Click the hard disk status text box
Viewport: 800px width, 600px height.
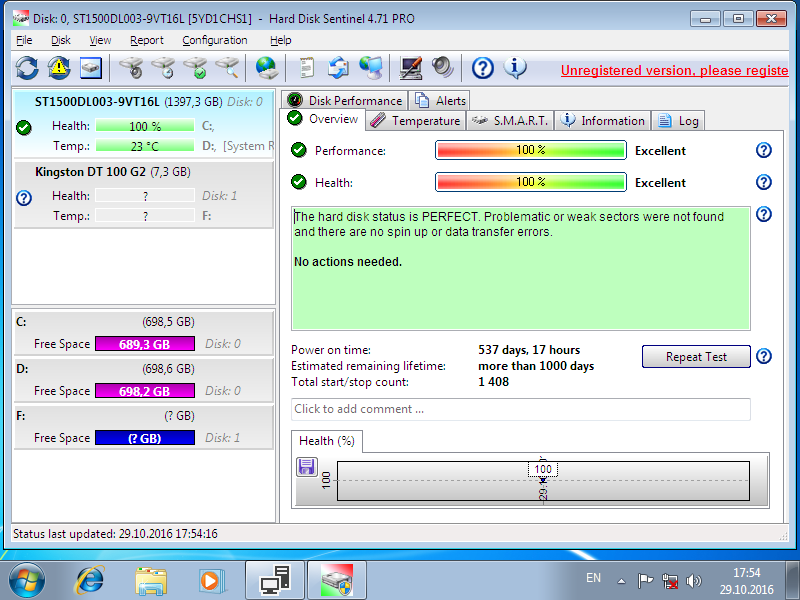tap(520, 268)
